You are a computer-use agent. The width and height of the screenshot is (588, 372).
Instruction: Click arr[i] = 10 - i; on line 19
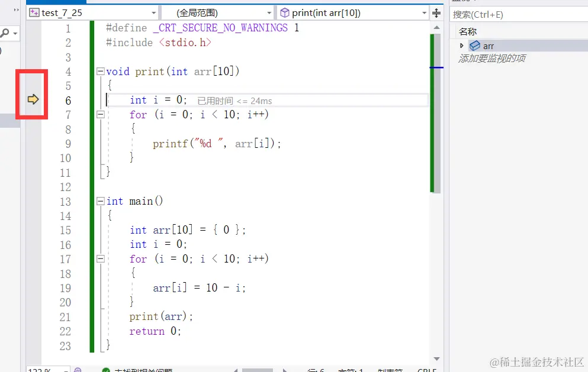tap(199, 287)
